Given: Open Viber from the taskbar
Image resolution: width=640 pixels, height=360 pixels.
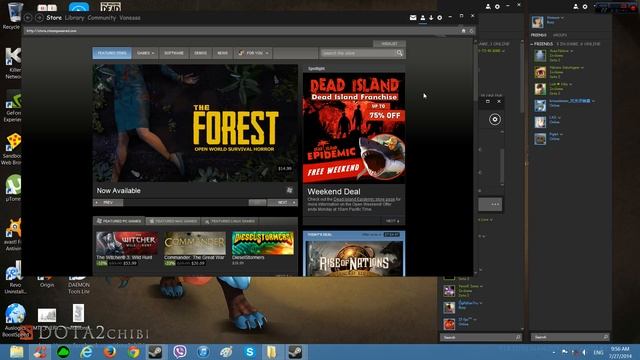Looking at the screenshot, I should (180, 352).
